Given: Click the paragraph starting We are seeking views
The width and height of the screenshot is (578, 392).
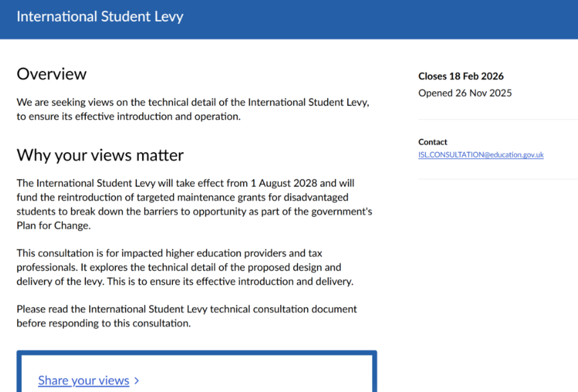Looking at the screenshot, I should (193, 109).
